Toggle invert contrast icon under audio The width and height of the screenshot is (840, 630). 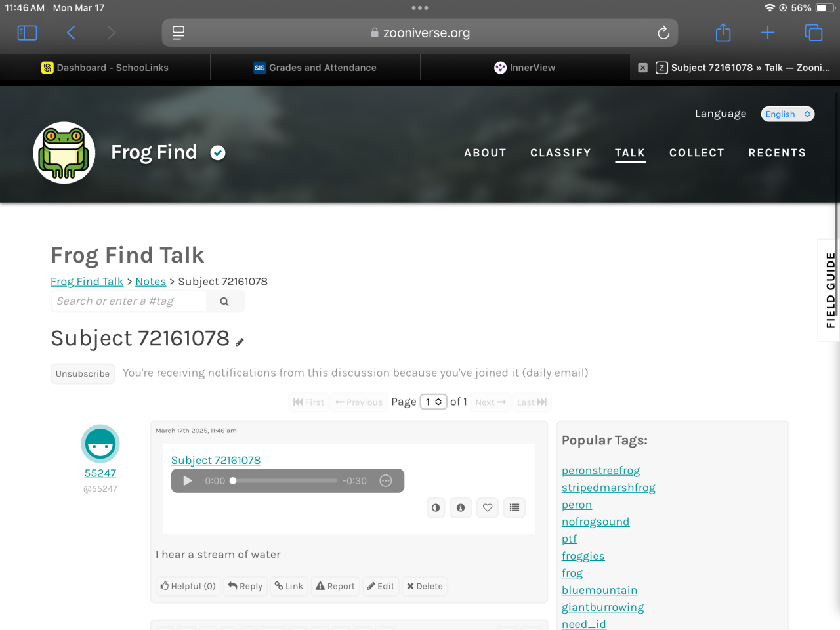pyautogui.click(x=436, y=508)
